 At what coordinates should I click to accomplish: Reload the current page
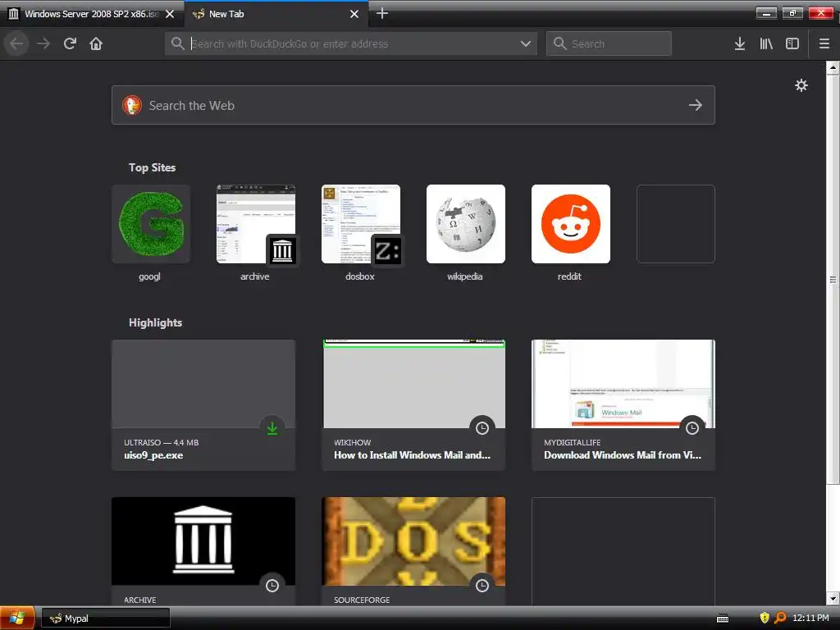pyautogui.click(x=70, y=43)
